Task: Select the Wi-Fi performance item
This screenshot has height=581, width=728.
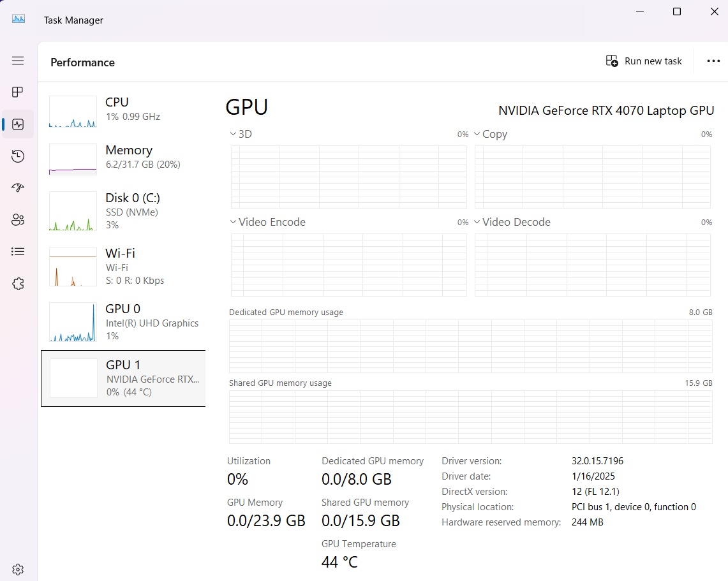Action: 123,267
